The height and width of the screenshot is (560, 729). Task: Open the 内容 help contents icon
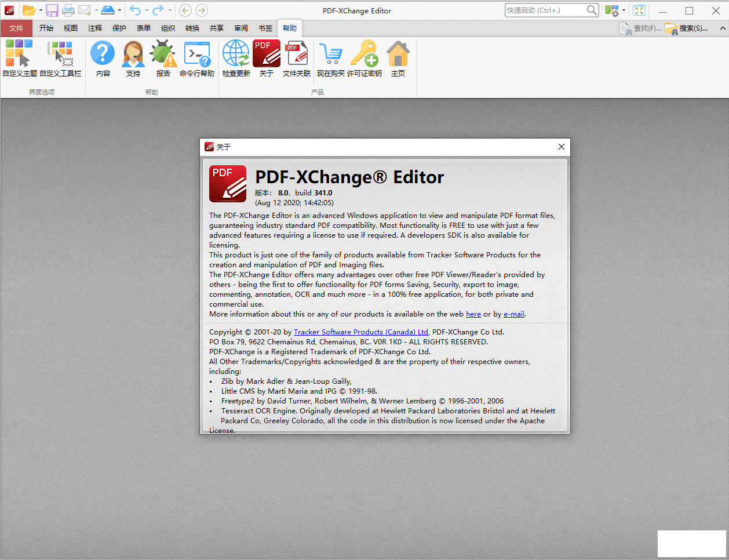click(x=103, y=58)
